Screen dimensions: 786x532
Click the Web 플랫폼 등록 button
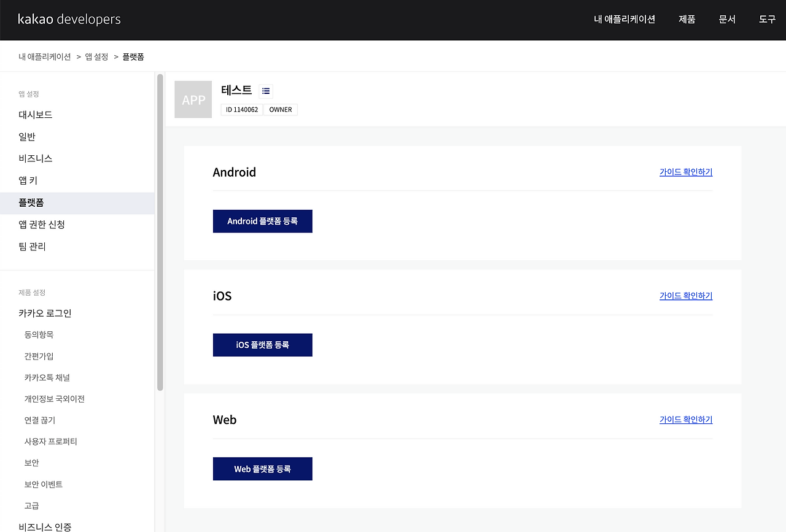tap(262, 468)
